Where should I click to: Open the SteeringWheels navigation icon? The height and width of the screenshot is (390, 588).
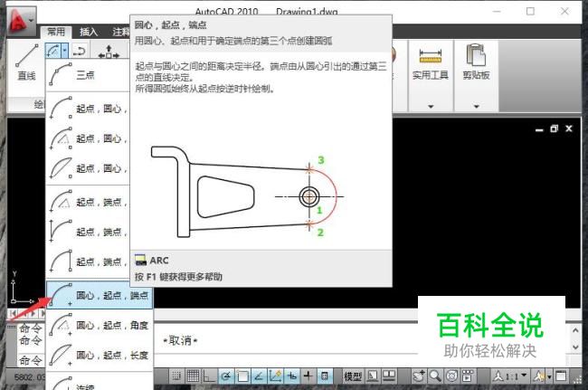[x=452, y=376]
